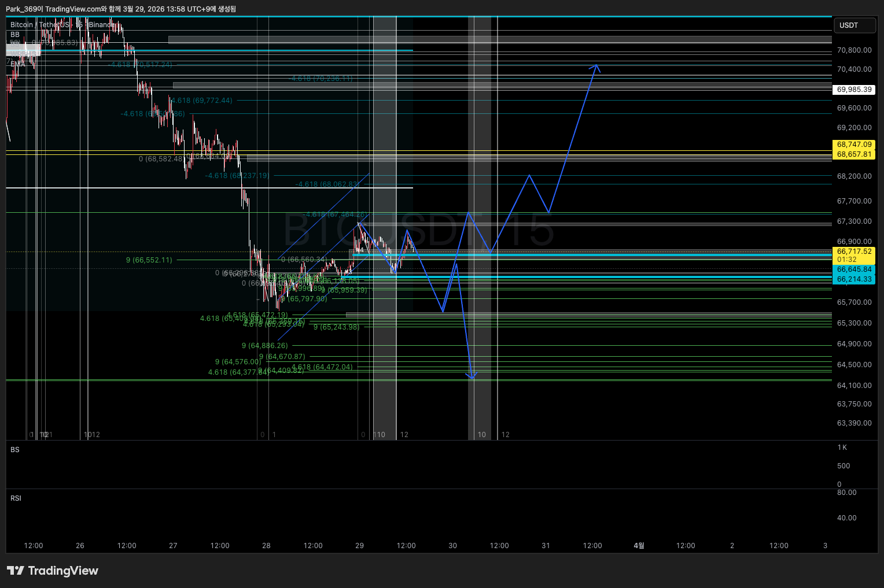The height and width of the screenshot is (588, 884).
Task: Click the 65,700.00 price axis value
Action: (x=854, y=302)
